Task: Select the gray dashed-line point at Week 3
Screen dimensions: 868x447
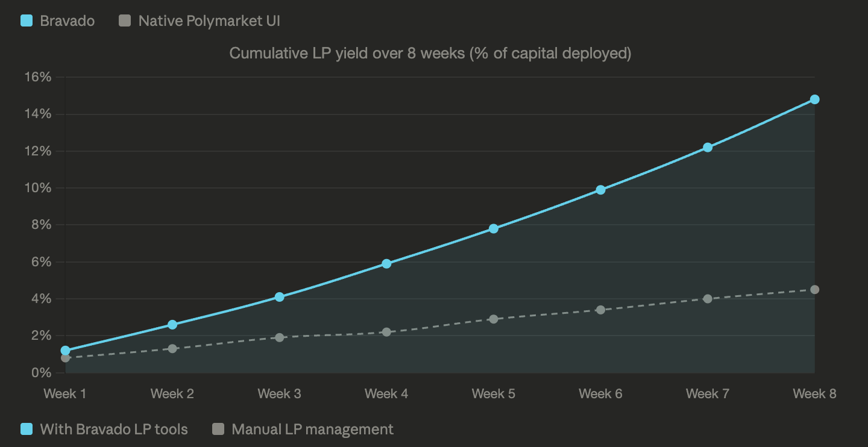Action: coord(280,337)
